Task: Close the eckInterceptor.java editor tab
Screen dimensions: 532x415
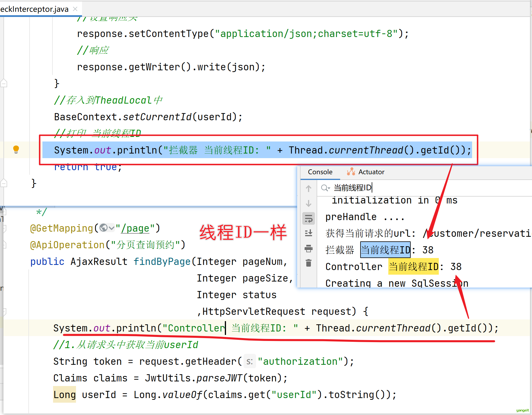Action: click(x=75, y=9)
